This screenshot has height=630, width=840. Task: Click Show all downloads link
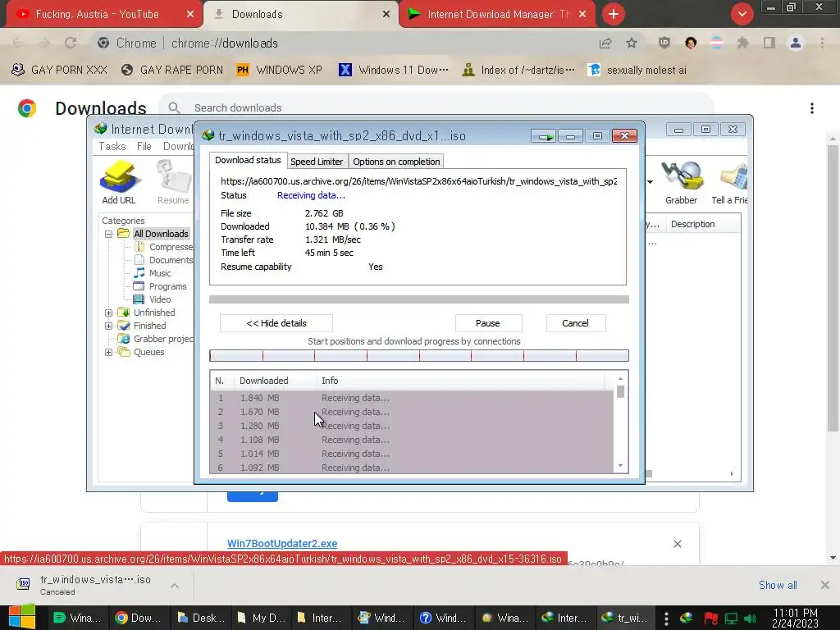click(778, 585)
